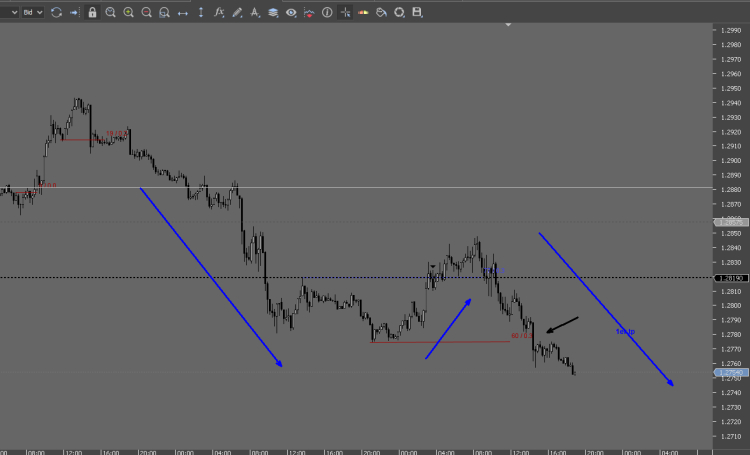Click the horizontal double-arrow scale icon
The image size is (750, 455).
(x=183, y=13)
